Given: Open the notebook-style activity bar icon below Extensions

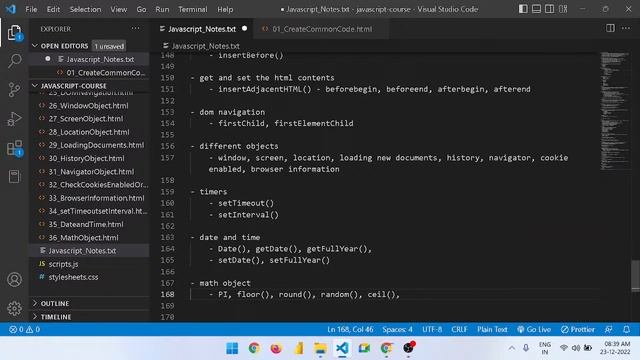Looking at the screenshot, I should (14, 176).
